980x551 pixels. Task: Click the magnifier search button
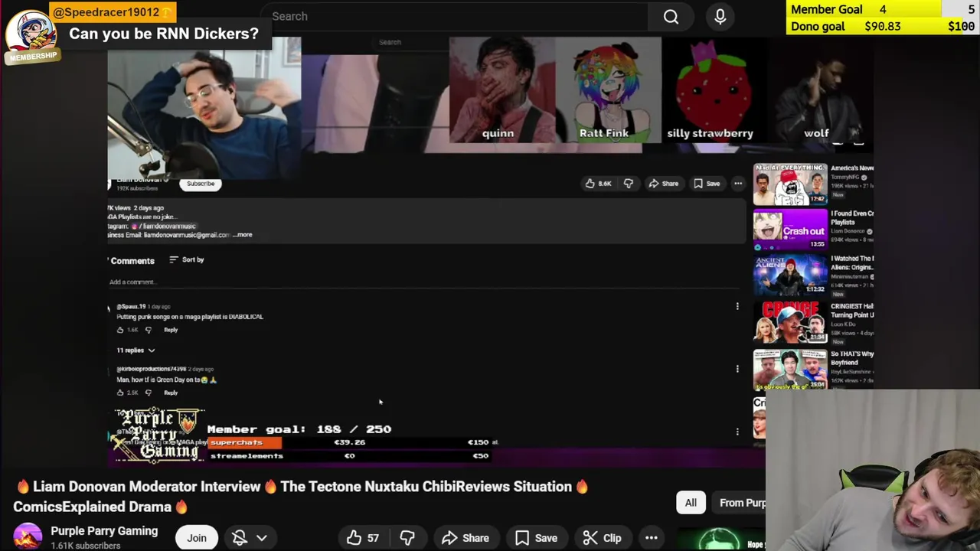(x=671, y=16)
